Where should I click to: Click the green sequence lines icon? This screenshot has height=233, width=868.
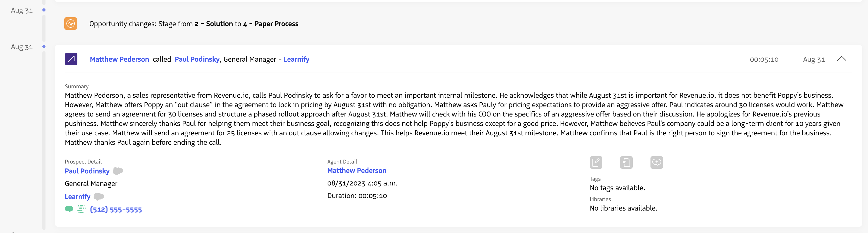click(x=82, y=209)
